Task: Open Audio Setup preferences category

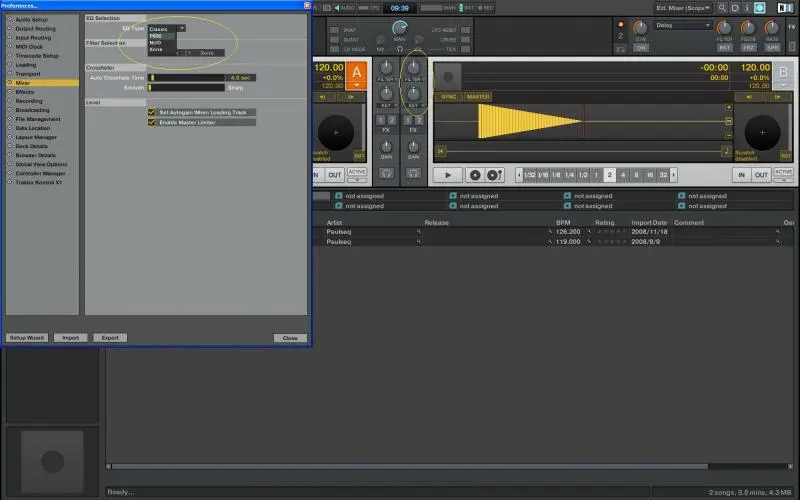Action: click(30, 20)
